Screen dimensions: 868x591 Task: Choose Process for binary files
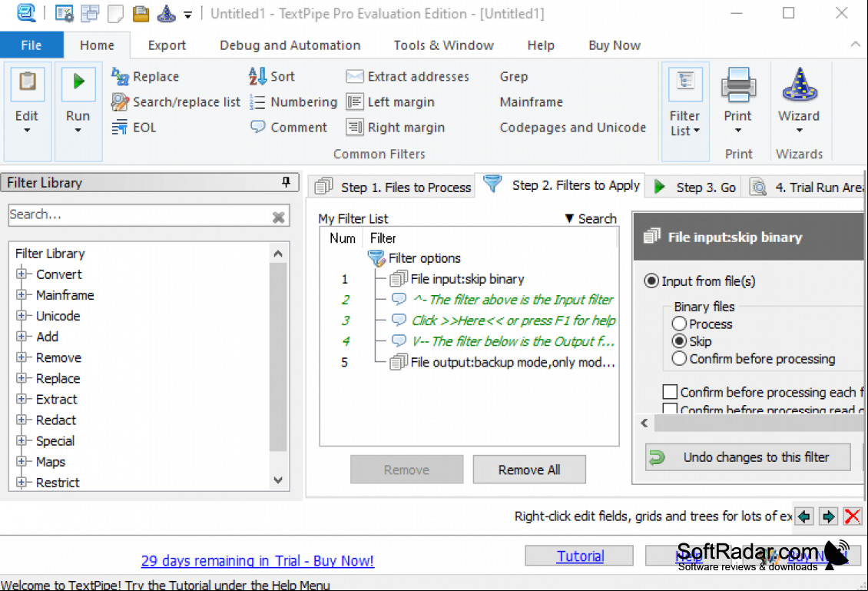[x=679, y=324]
